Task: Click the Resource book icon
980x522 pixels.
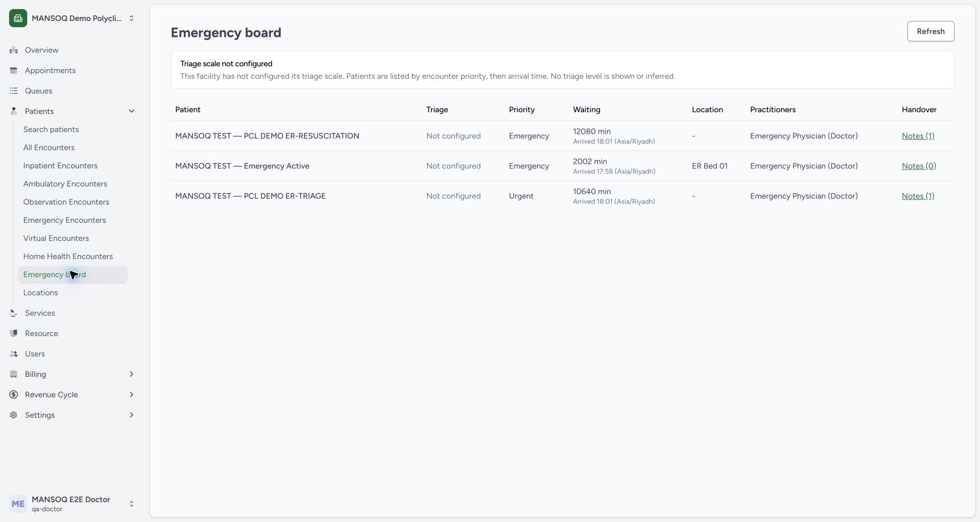Action: coord(14,333)
